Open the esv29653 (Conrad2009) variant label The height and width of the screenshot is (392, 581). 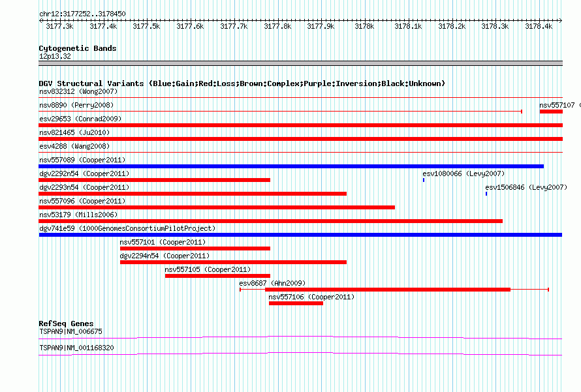point(80,119)
